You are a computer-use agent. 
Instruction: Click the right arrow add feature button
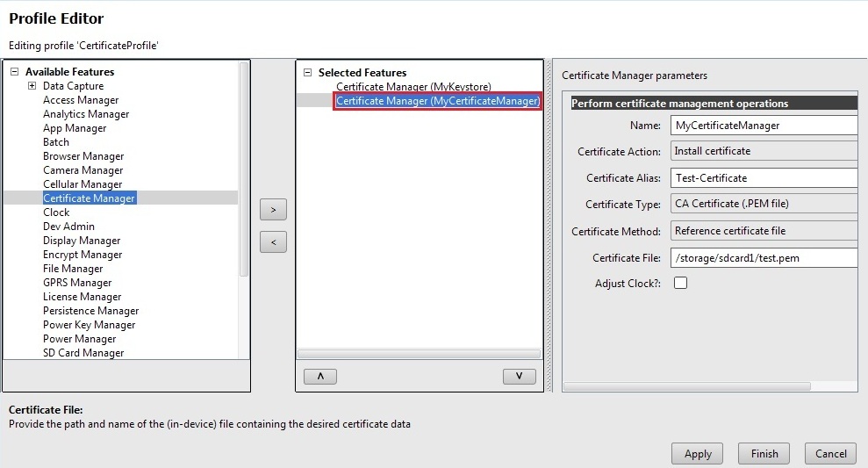pyautogui.click(x=273, y=211)
